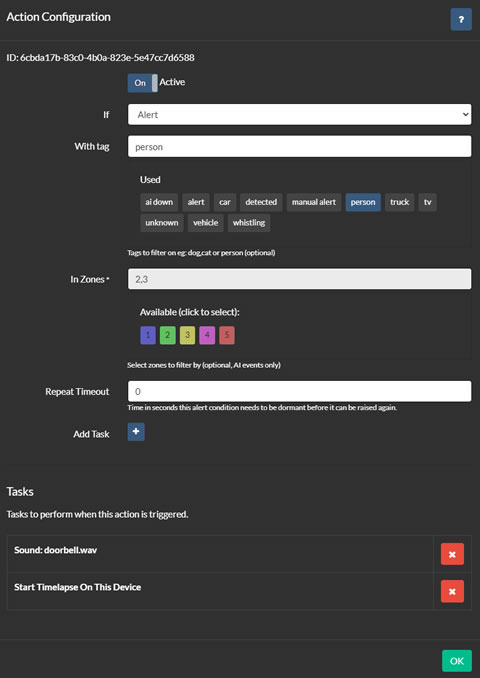Pick the yellow zone 3 swatch
This screenshot has height=678, width=480.
(x=187, y=335)
